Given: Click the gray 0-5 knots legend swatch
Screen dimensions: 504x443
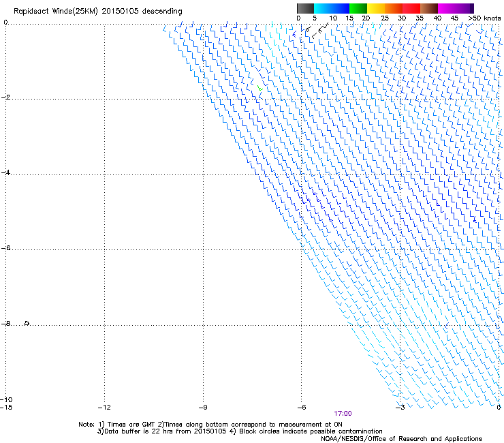Looking at the screenshot, I should [305, 8].
